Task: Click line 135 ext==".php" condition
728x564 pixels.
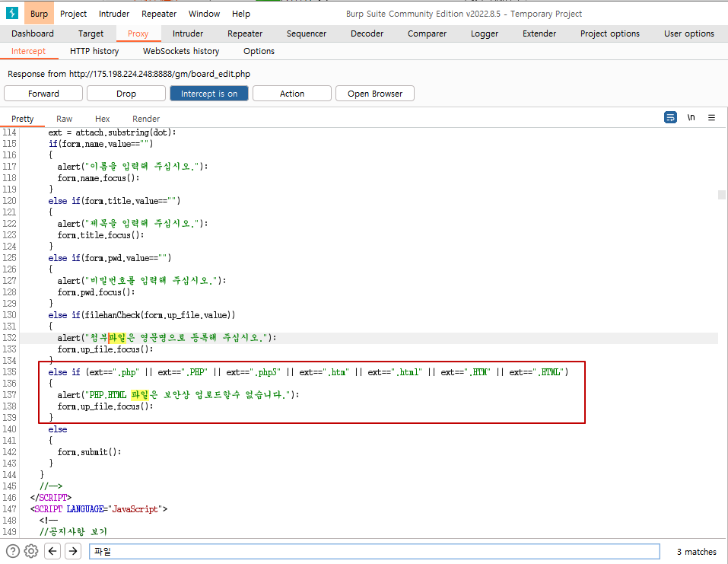Action: (x=308, y=371)
